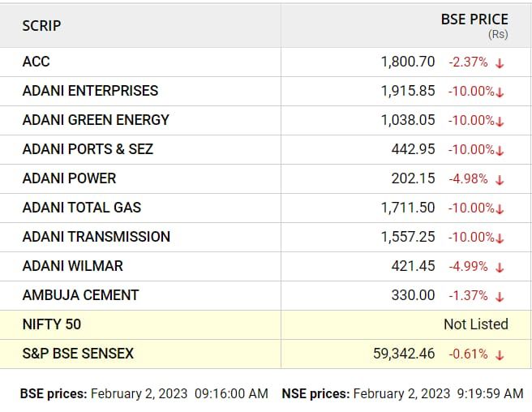Click the SCRIP column header
Viewport: 532px width, 412px height.
click(41, 26)
